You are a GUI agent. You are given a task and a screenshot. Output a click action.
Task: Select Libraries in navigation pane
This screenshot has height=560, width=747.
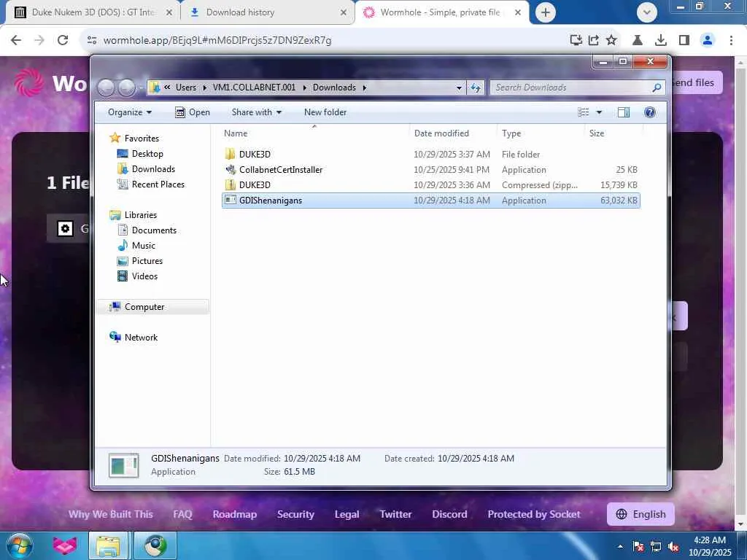[141, 215]
